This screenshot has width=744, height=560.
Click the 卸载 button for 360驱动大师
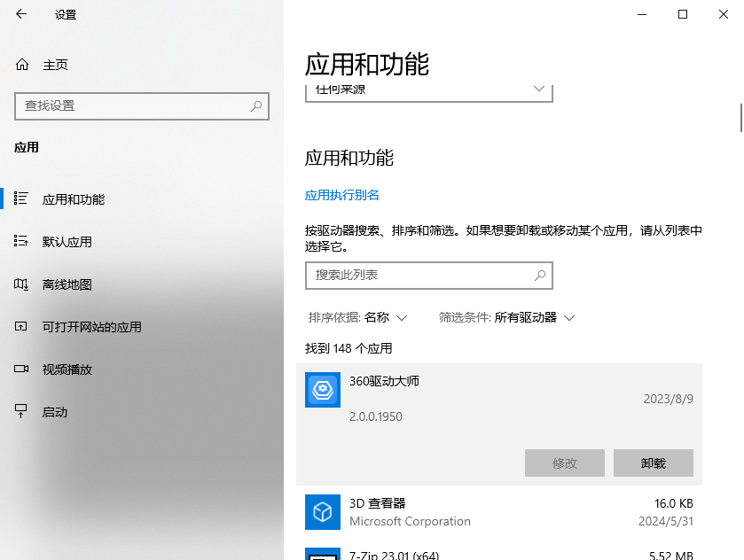pos(654,463)
